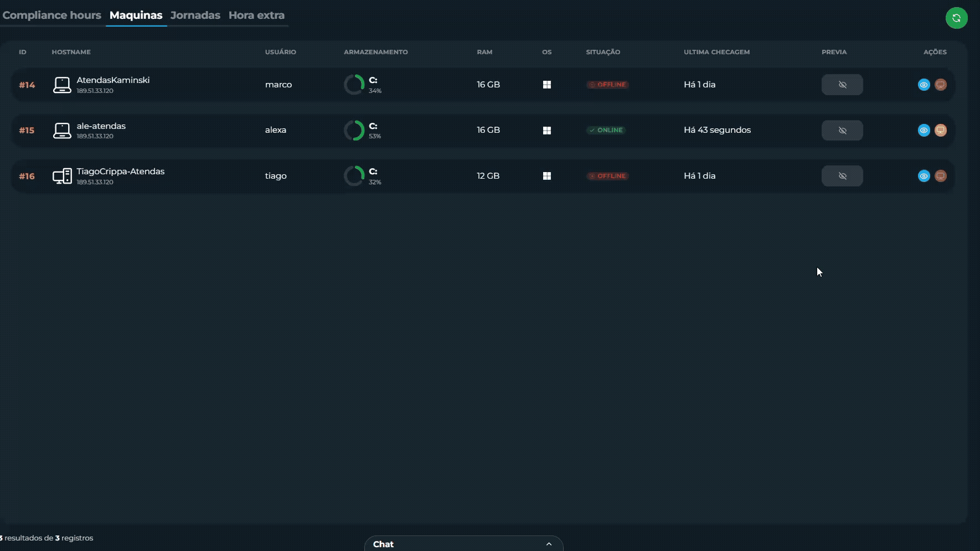Open the ale-atendas hostname entry
The width and height of the screenshot is (980, 551).
[101, 126]
